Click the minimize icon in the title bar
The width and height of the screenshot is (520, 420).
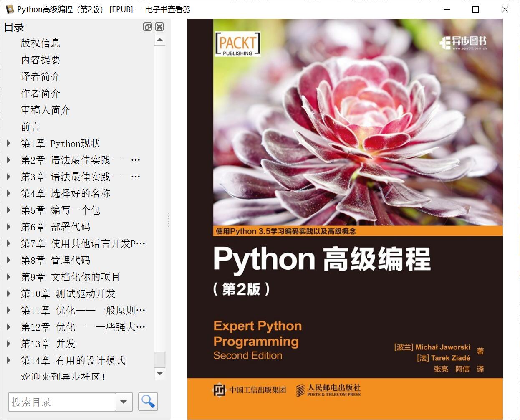pyautogui.click(x=447, y=9)
